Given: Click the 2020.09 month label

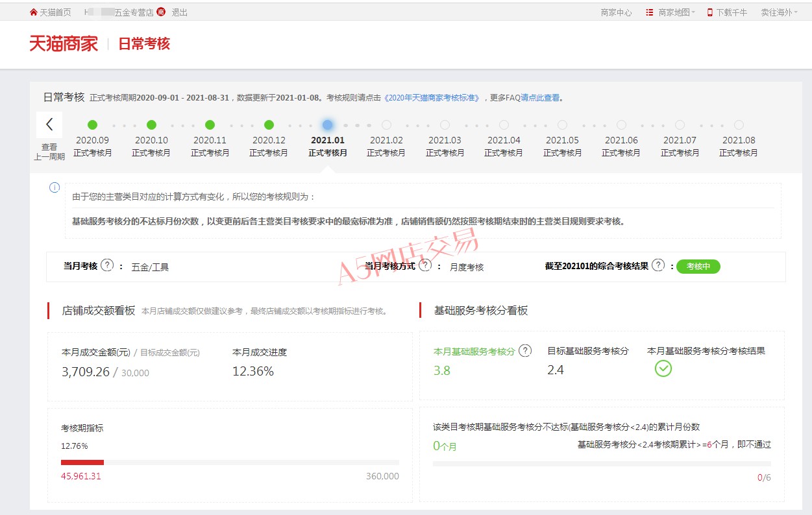Looking at the screenshot, I should pos(92,140).
